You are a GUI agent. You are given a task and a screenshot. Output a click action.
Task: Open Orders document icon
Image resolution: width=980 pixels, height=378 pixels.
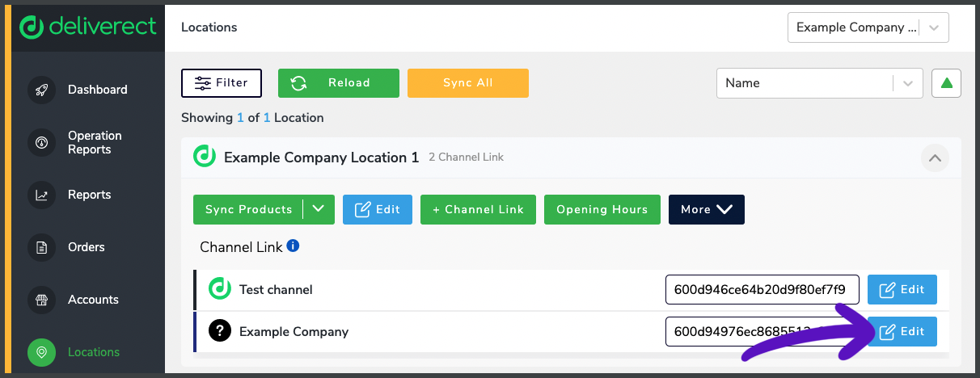[x=41, y=247]
